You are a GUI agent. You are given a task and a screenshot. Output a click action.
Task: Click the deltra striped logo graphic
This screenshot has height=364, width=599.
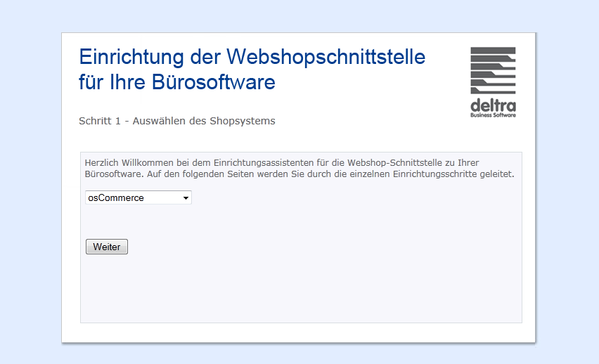coord(493,70)
